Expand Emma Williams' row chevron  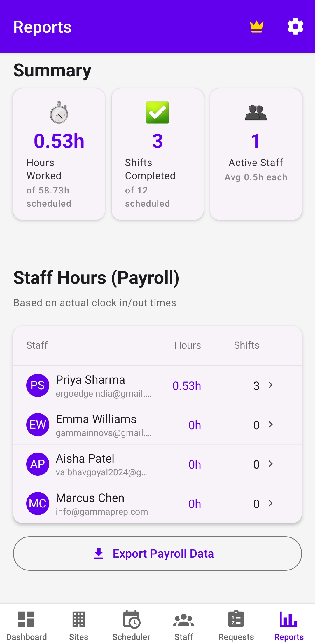(271, 425)
